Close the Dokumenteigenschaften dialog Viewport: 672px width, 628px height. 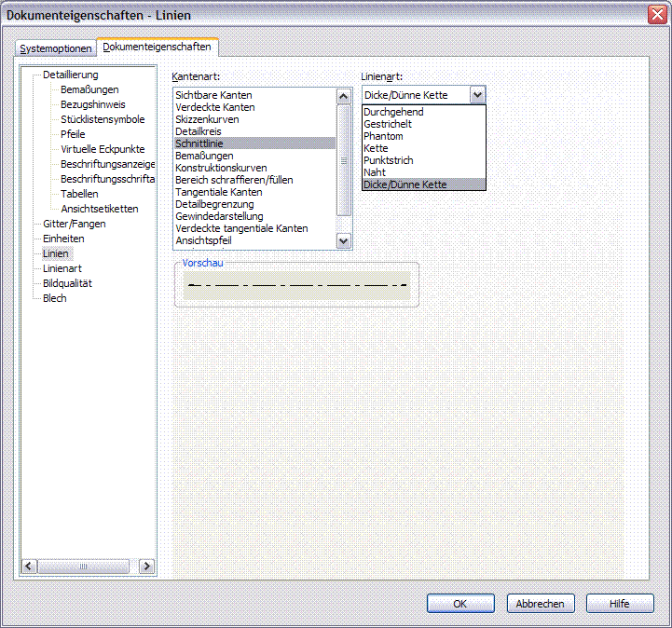click(x=657, y=15)
